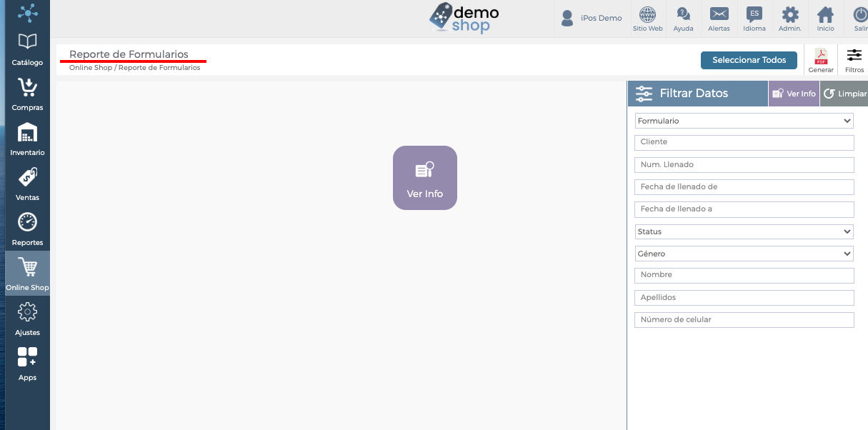Expand the Formulario dropdown

(744, 121)
